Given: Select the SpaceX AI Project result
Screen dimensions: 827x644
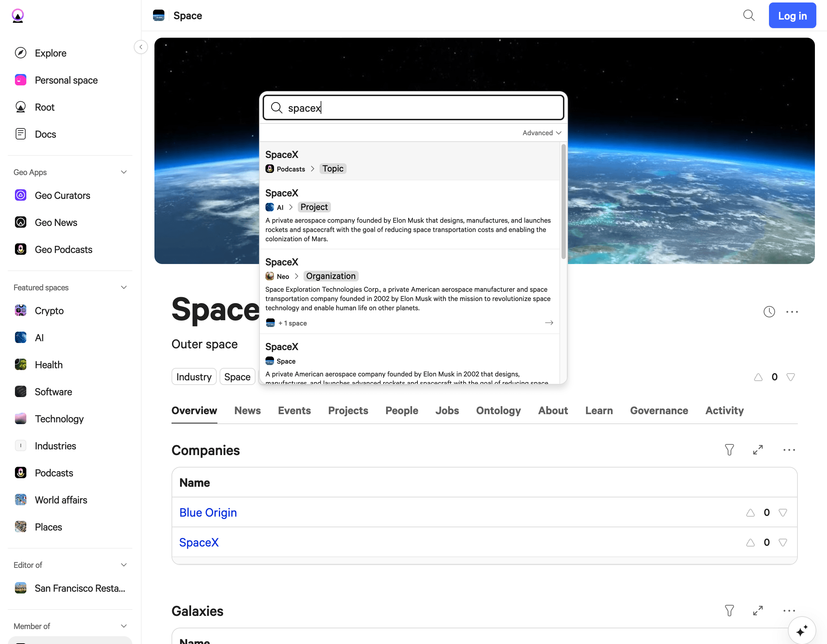Looking at the screenshot, I should [409, 215].
